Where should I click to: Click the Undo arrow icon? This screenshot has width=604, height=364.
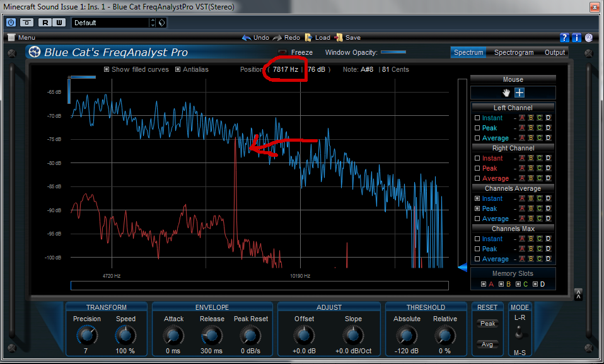pyautogui.click(x=247, y=38)
